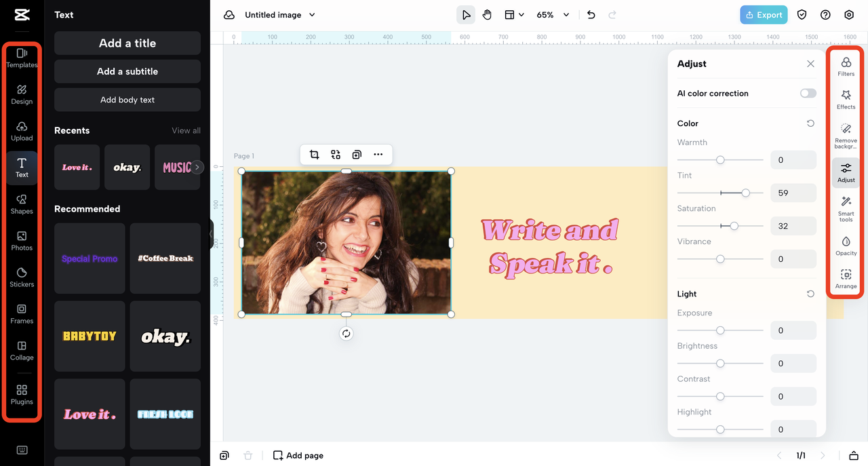
Task: Reset the Light section adjustments
Action: (810, 294)
